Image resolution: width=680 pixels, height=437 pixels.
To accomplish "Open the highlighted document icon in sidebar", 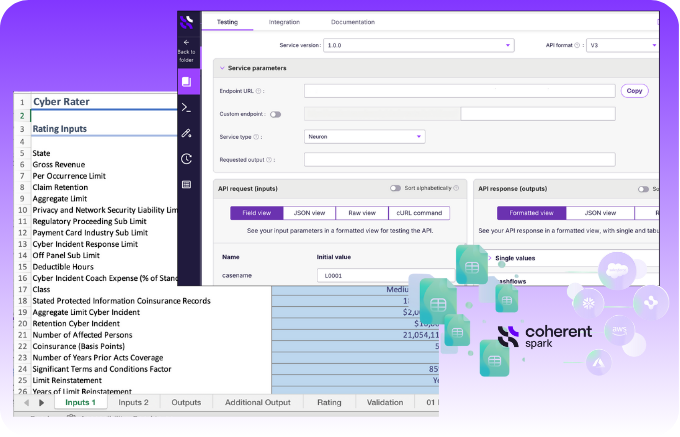I will [x=187, y=81].
